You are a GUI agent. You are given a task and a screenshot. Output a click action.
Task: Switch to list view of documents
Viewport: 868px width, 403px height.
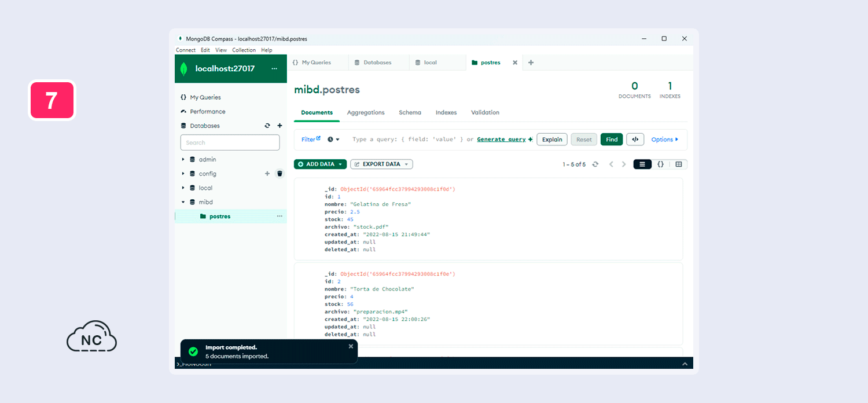pos(642,164)
